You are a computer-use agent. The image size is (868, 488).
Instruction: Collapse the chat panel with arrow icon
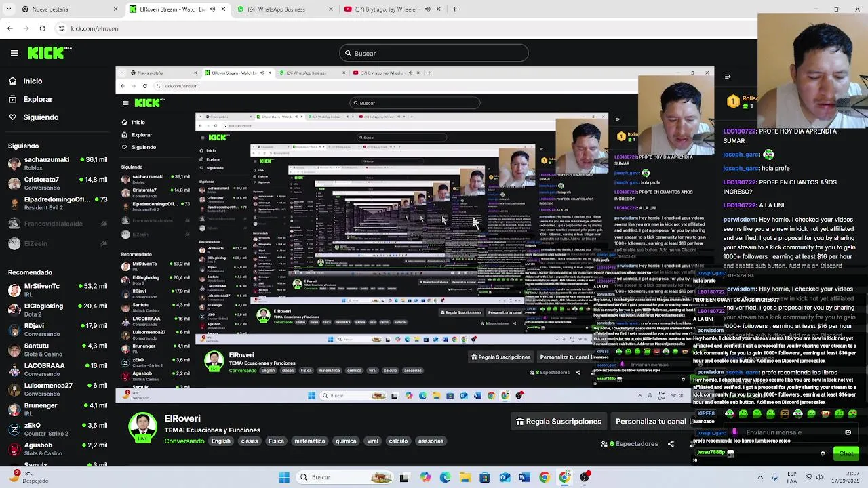click(728, 77)
